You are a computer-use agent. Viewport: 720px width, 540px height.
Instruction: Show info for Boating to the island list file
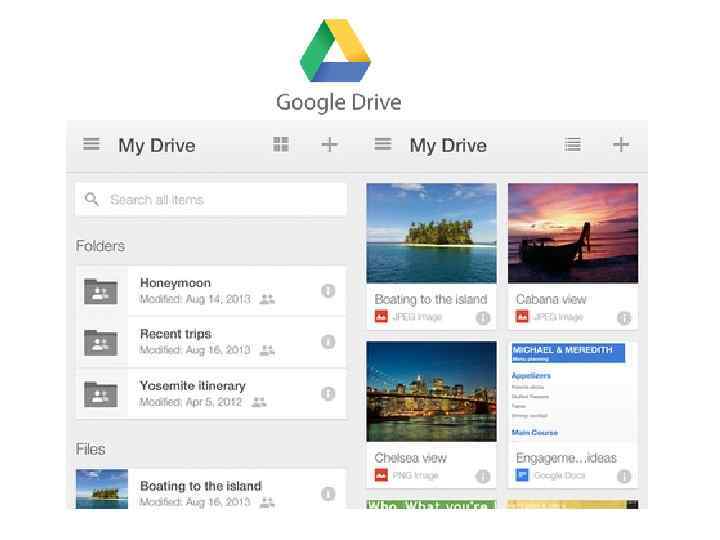(x=328, y=494)
